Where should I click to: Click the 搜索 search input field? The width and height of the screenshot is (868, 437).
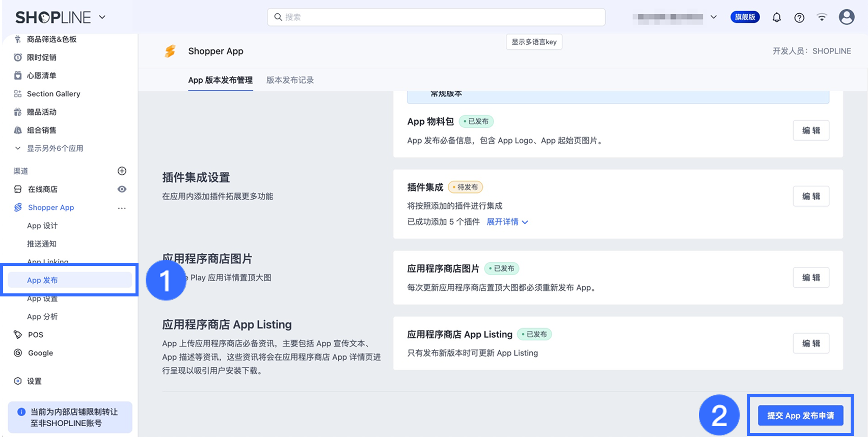(x=436, y=17)
